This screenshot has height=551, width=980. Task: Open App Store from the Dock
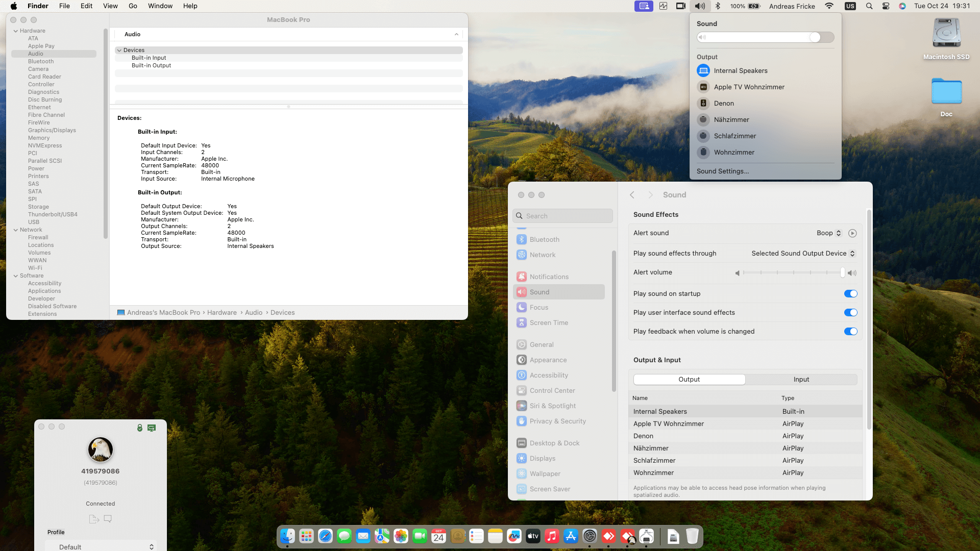click(x=571, y=536)
